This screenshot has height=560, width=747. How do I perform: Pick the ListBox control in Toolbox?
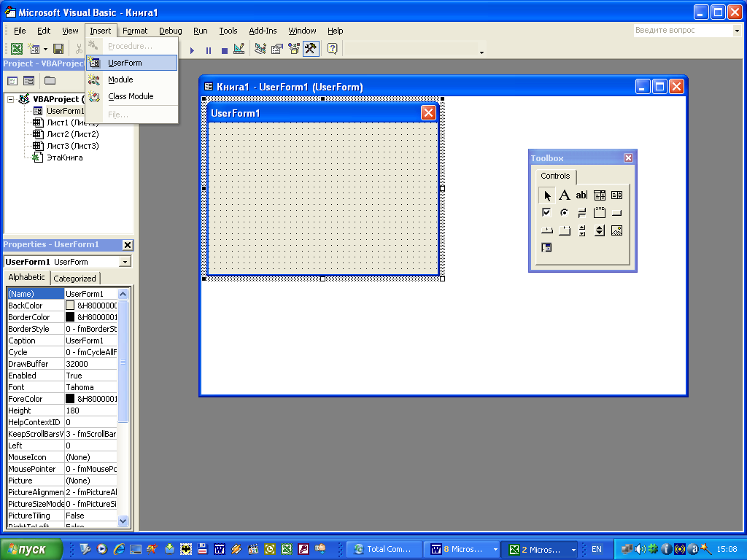(x=616, y=195)
